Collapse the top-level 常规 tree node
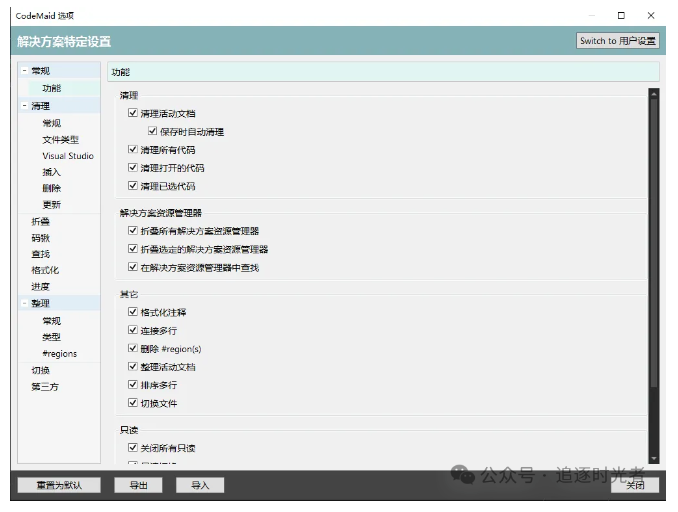The height and width of the screenshot is (512, 678). click(25, 70)
